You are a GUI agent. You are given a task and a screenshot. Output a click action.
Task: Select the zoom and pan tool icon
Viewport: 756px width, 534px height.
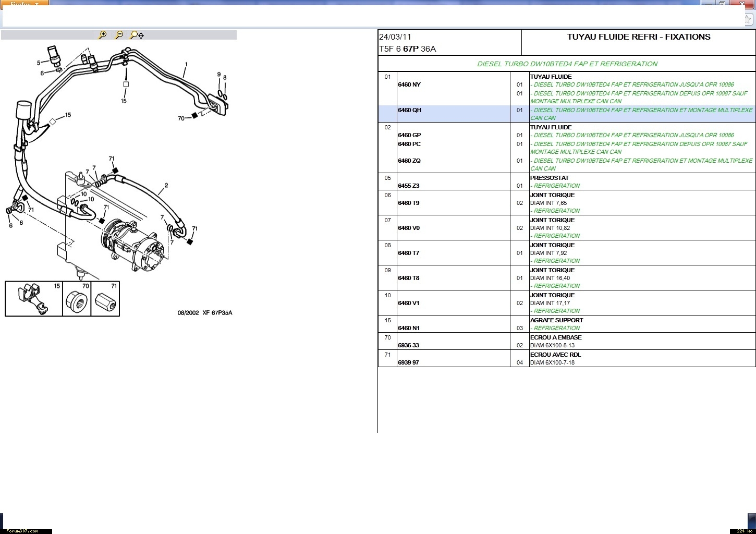tap(137, 35)
